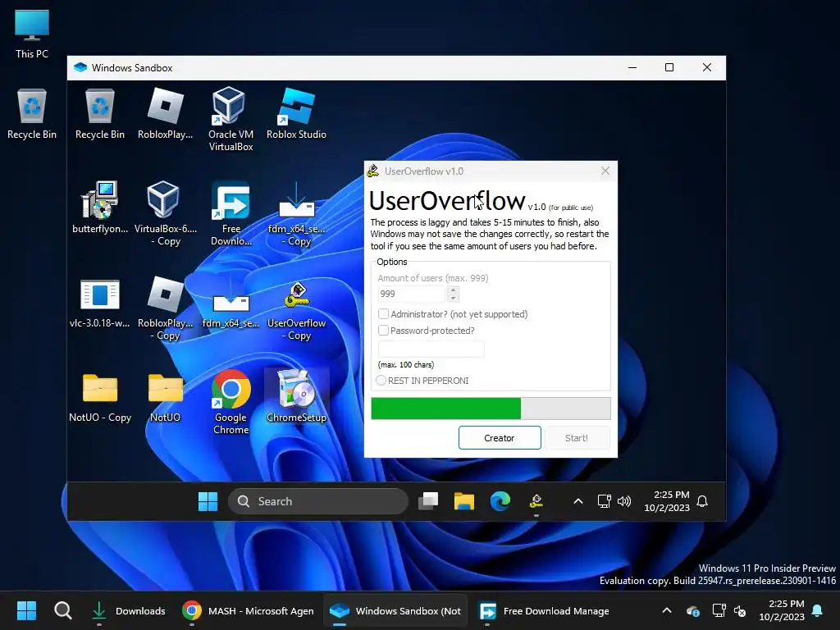Viewport: 840px width, 630px height.
Task: Click the sandbox Search box
Action: 318,501
